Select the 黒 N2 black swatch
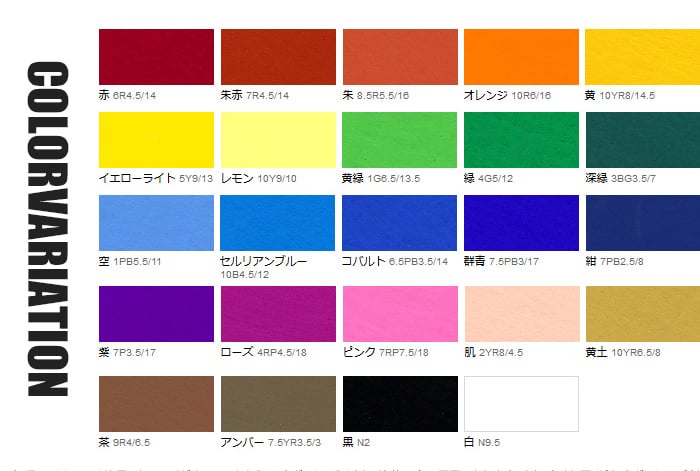 pos(400,404)
